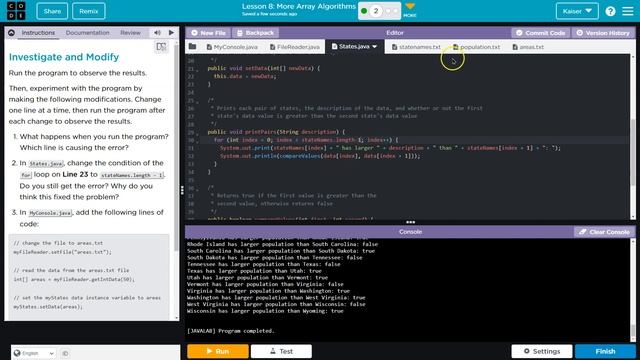Collapse code fold at line 36

point(198,189)
